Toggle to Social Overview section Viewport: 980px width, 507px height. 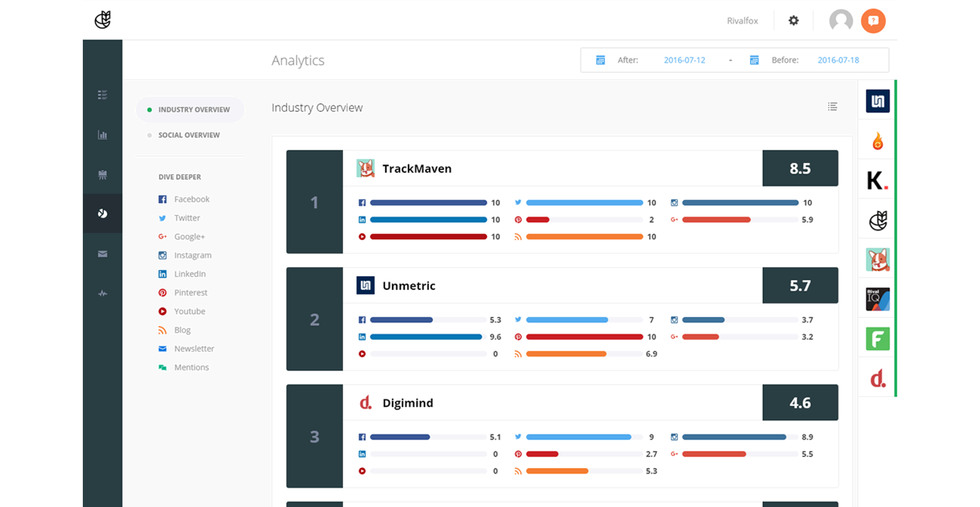[x=190, y=134]
